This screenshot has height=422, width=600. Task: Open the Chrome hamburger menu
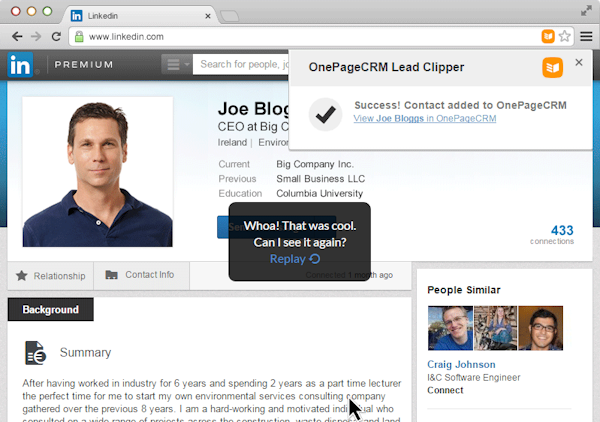[x=586, y=36]
